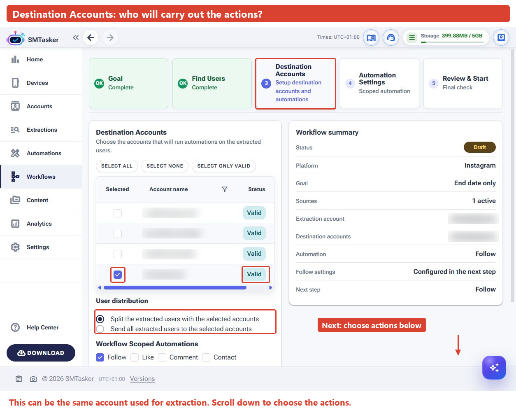This screenshot has width=516, height=420.
Task: Open Devices in the sidebar
Action: point(41,83)
